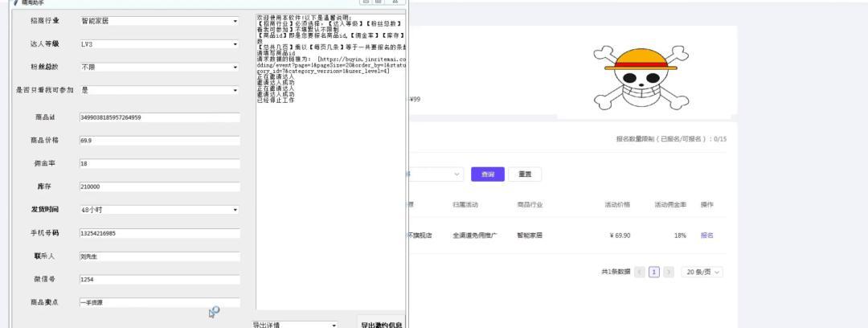Expand the 粉丝总数 dropdown showing 不限
Image resolution: width=868 pixels, height=328 pixels.
pos(159,67)
